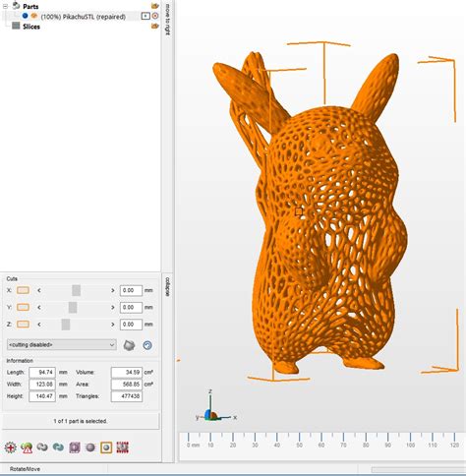Collapse the Parts tree node
Image resolution: width=466 pixels, height=476 pixels.
tap(5, 6)
